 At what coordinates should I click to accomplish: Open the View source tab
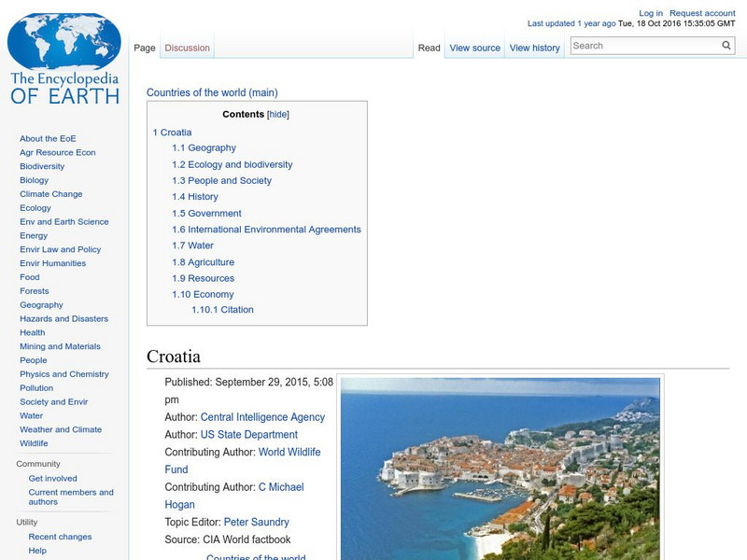473,47
